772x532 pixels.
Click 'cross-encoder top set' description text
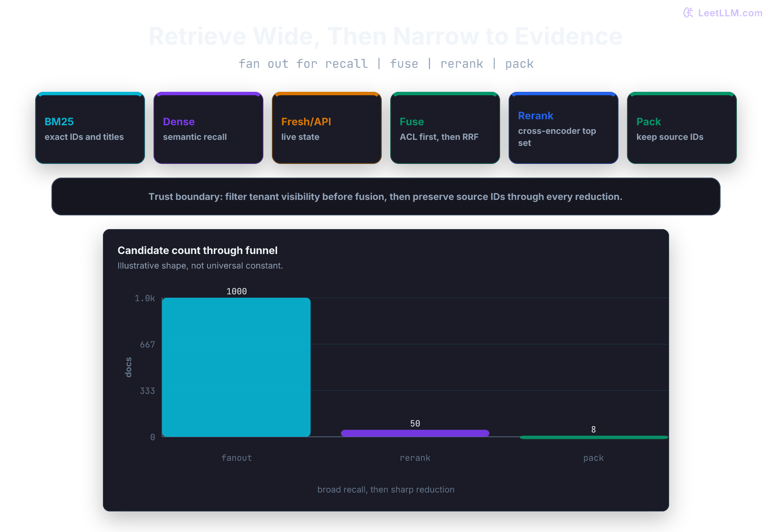[x=557, y=137]
